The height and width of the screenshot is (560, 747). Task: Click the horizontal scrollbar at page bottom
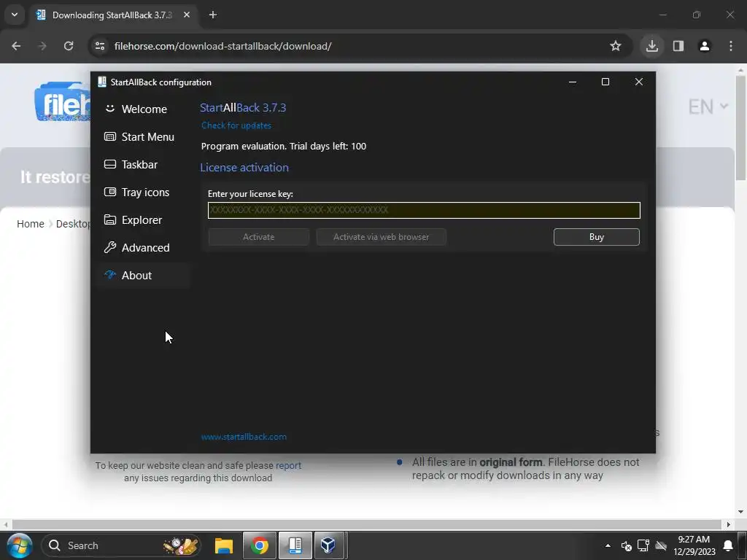(367, 524)
